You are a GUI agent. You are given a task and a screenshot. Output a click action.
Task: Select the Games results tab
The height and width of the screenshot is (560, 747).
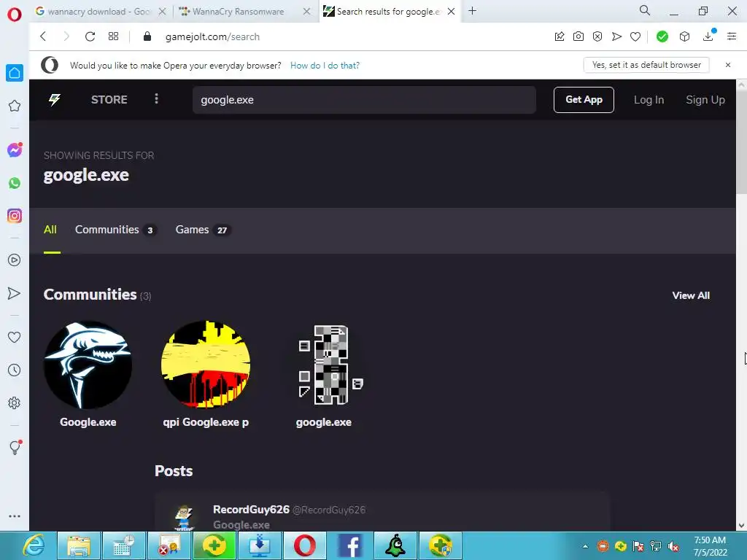point(203,230)
